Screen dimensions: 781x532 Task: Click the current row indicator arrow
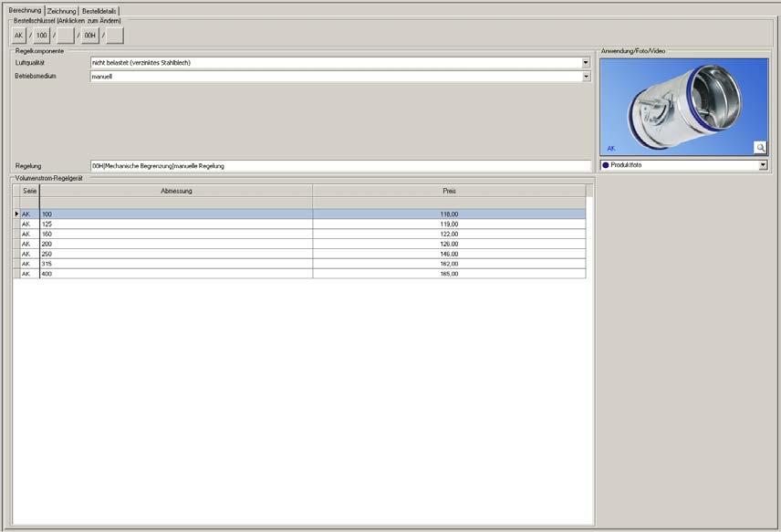pos(16,214)
